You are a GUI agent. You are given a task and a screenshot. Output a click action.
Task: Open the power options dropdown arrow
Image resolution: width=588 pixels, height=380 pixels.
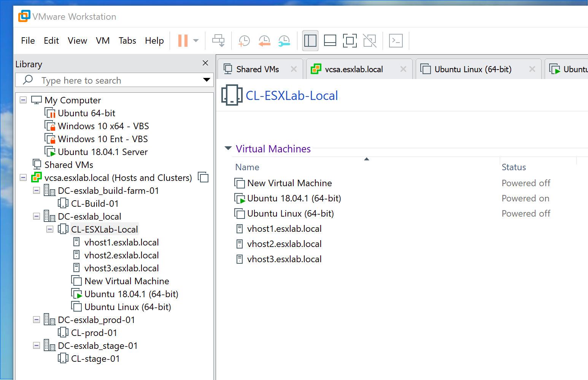(196, 41)
